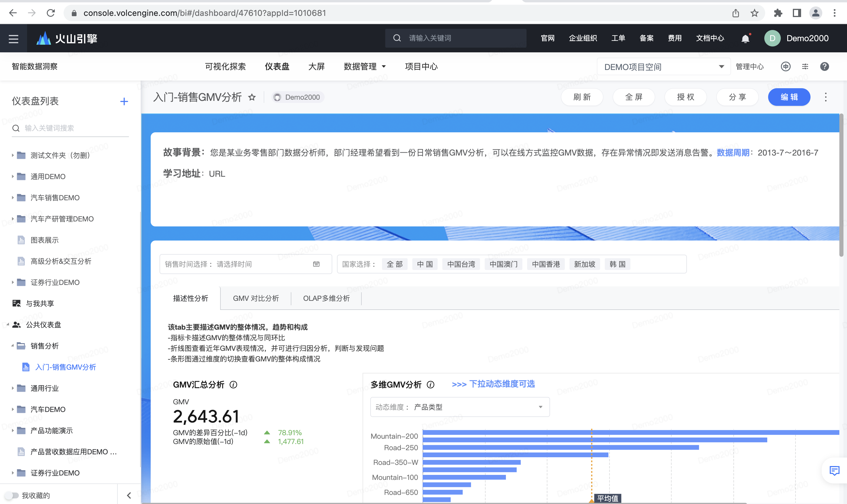
Task: Expand 汽车产研管理DEMO folder
Action: pos(13,219)
